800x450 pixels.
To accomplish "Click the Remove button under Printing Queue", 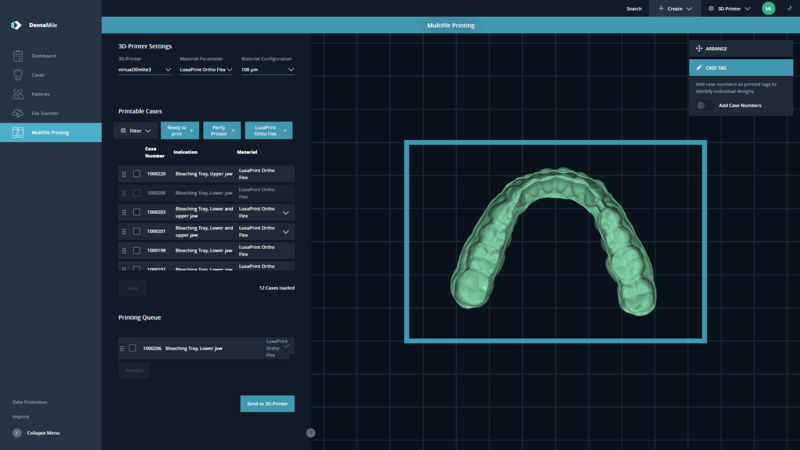I will coord(134,370).
